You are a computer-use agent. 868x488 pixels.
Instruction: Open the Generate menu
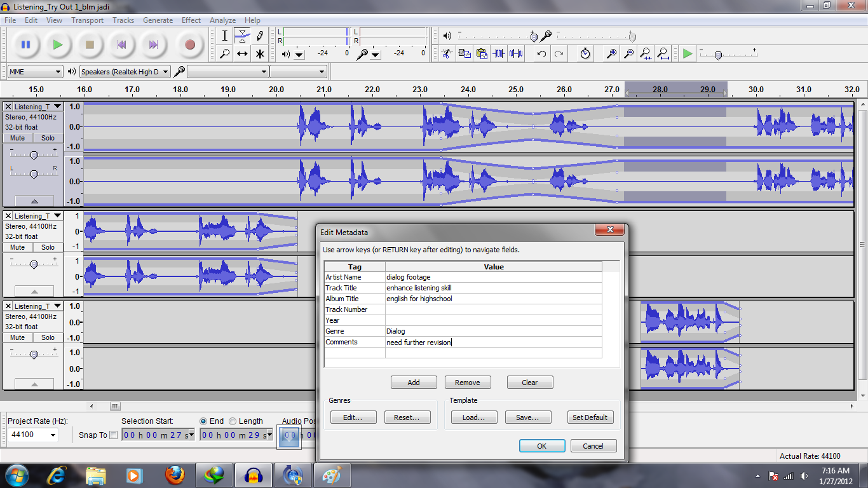pos(158,20)
